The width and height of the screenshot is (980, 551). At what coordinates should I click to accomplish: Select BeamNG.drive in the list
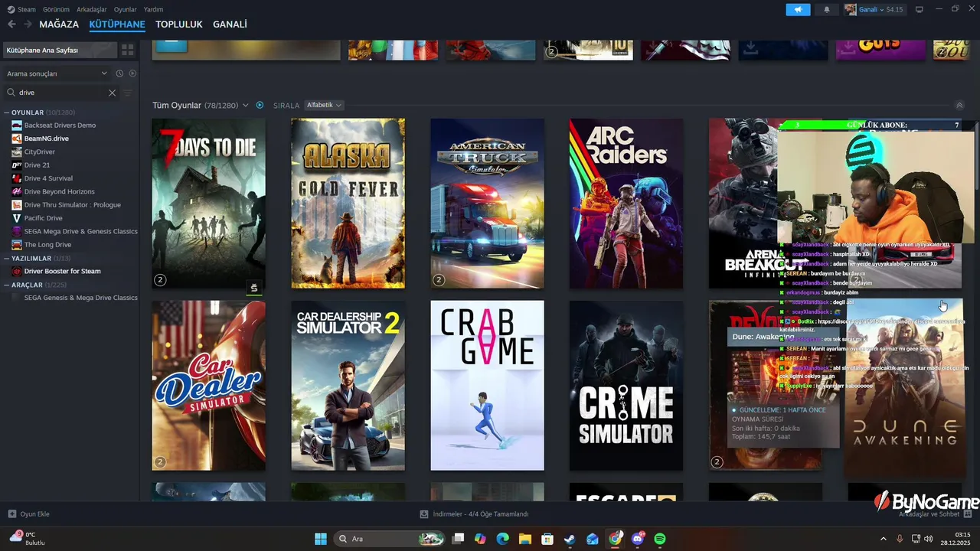tap(46, 139)
